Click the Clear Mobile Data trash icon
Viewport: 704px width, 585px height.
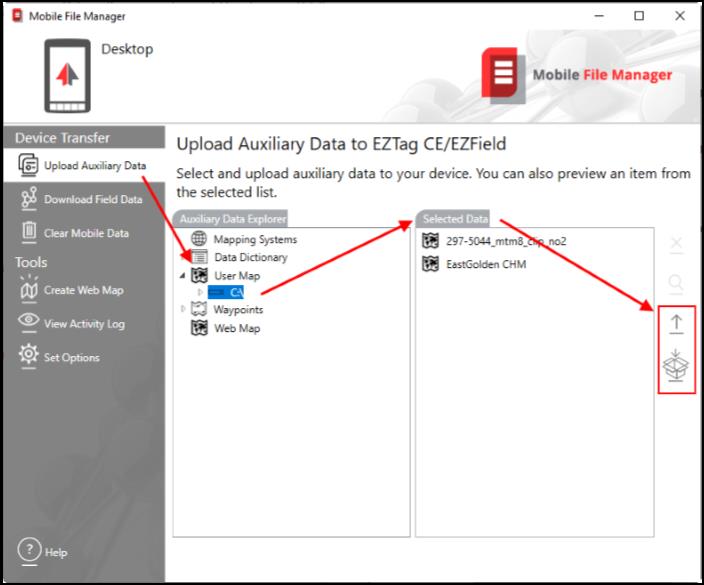29,232
